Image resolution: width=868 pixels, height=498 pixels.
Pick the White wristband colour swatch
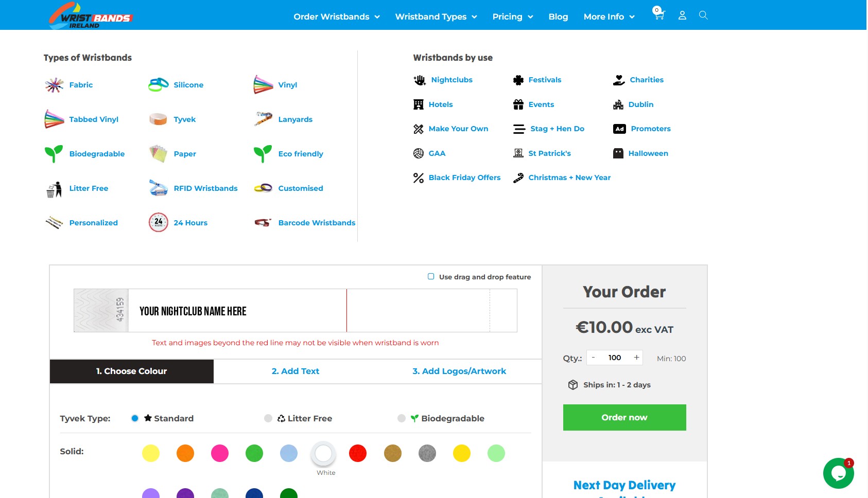click(323, 454)
